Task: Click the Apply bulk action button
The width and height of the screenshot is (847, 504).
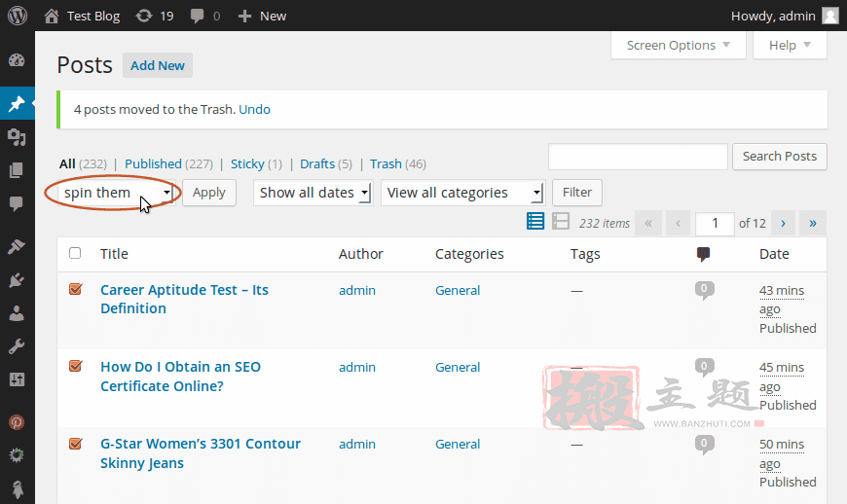Action: (209, 193)
